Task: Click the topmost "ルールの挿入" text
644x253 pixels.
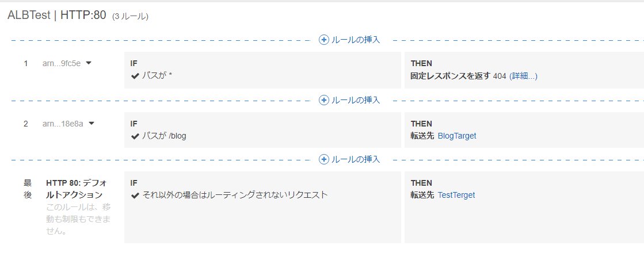Action: 356,40
